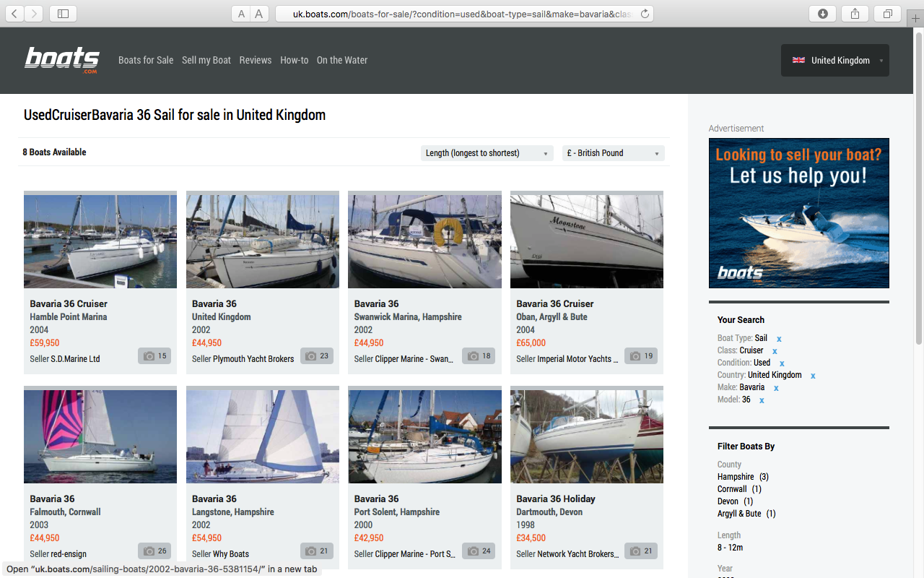Open Swanwick Marina boat photo
Image resolution: width=924 pixels, height=578 pixels.
[424, 241]
